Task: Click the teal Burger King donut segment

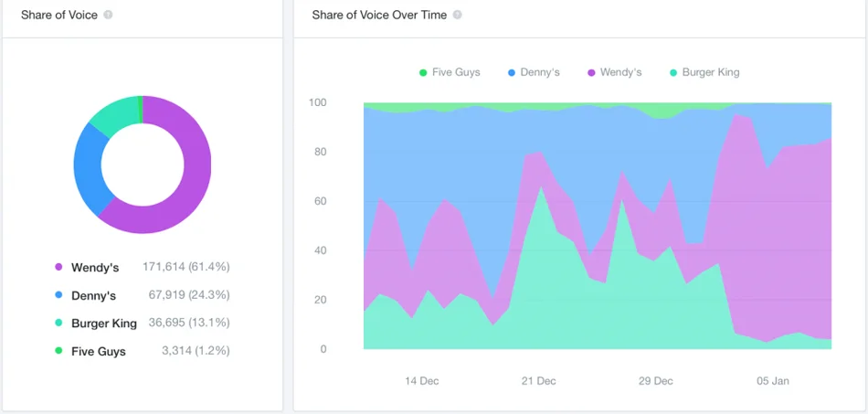Action: (113, 117)
